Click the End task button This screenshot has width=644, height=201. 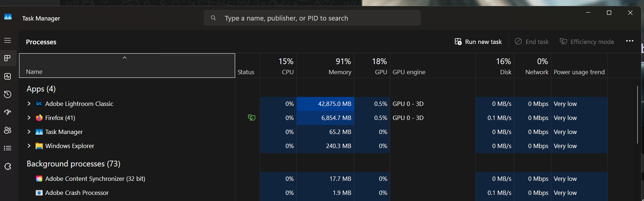click(x=532, y=42)
